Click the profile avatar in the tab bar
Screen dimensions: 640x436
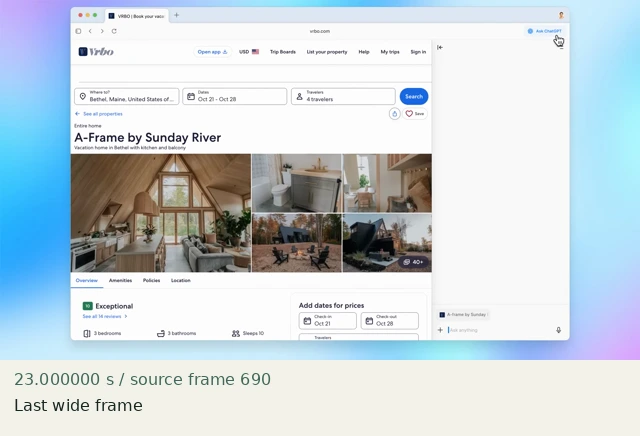click(561, 15)
